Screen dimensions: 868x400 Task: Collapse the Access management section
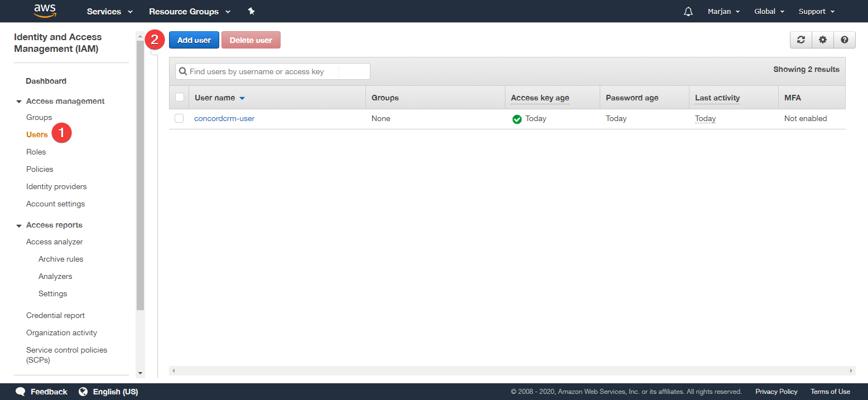tap(19, 100)
